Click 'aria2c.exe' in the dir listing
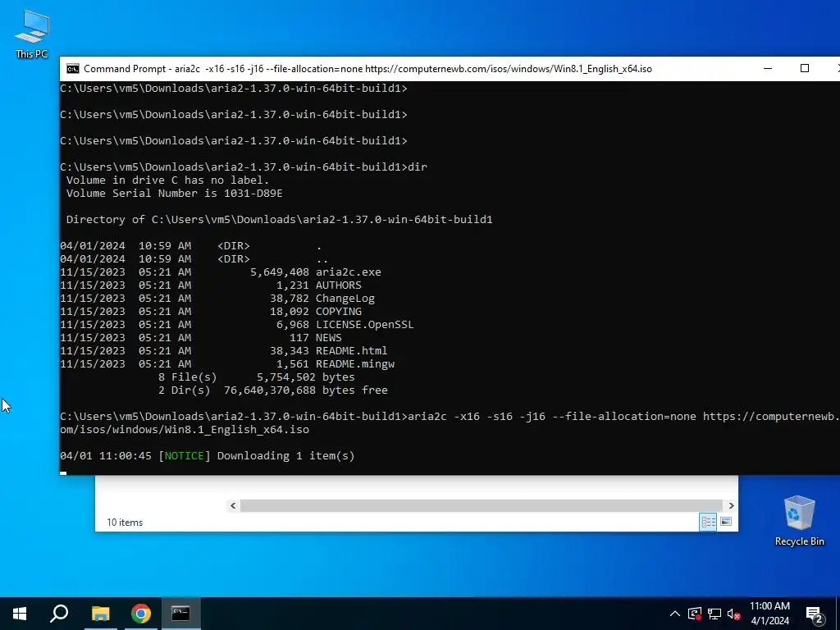The height and width of the screenshot is (630, 840). click(348, 272)
